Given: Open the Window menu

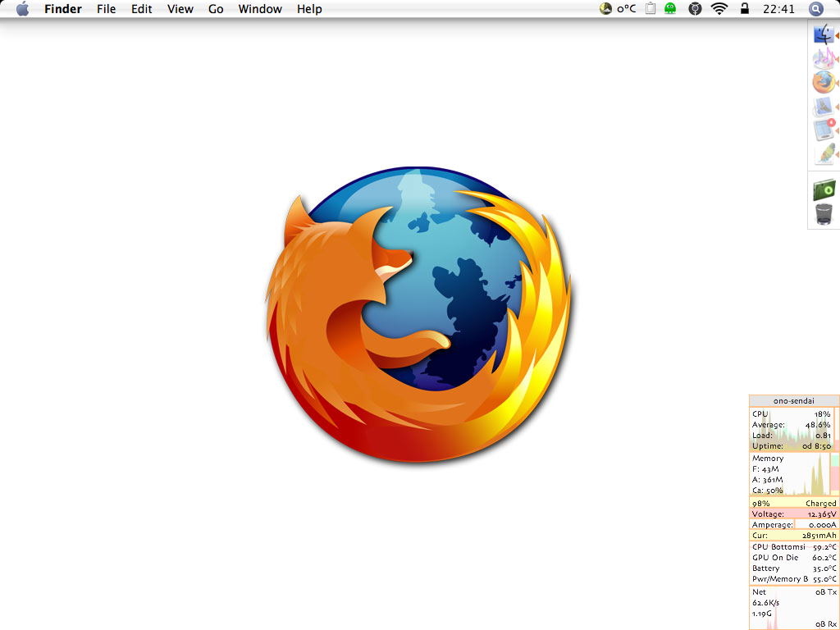Looking at the screenshot, I should tap(260, 9).
